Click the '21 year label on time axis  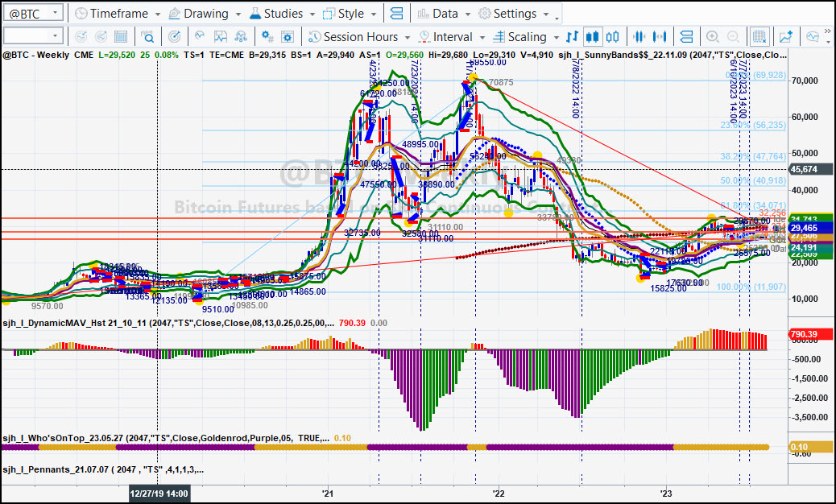[x=327, y=494]
